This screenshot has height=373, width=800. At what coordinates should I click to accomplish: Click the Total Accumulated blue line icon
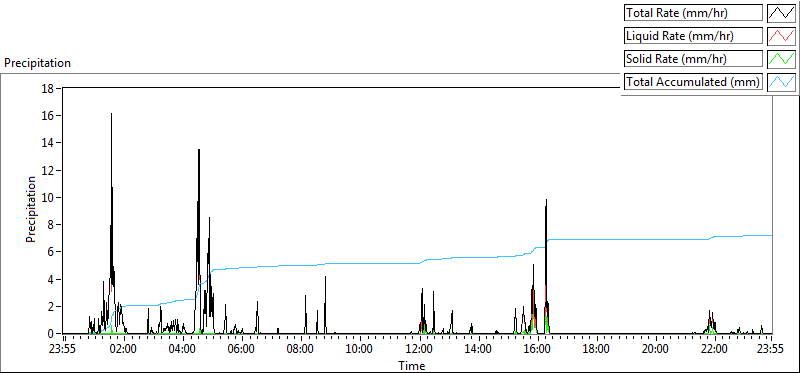coord(781,82)
